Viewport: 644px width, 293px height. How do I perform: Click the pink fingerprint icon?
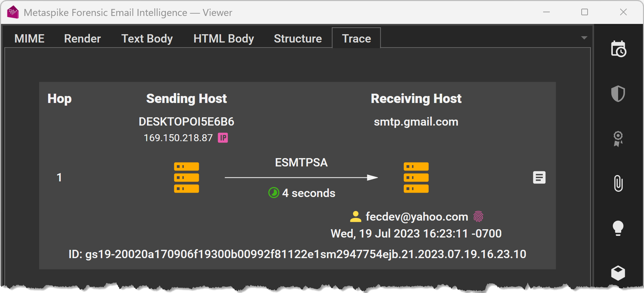[478, 217]
